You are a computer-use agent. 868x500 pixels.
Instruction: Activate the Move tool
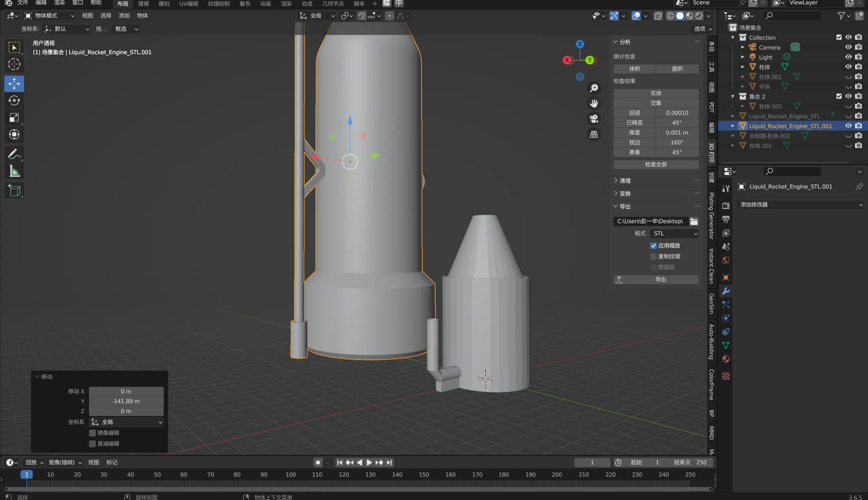pos(14,84)
